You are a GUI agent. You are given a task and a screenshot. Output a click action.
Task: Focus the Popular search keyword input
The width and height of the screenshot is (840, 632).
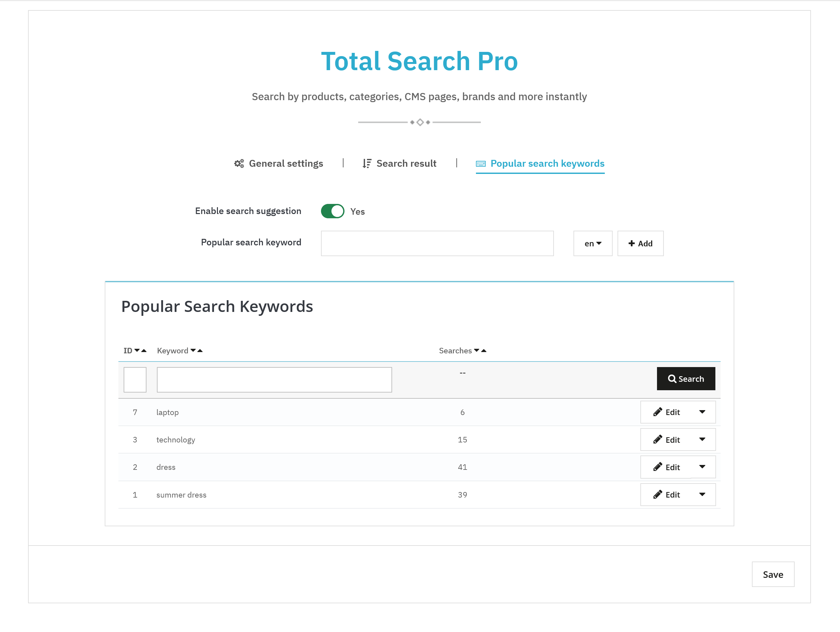tap(437, 243)
